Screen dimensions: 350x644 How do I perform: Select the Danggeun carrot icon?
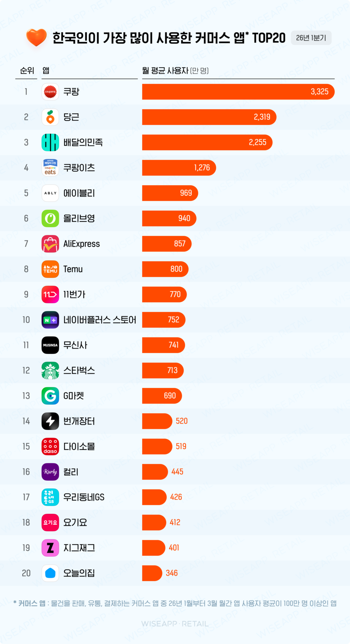coord(50,117)
